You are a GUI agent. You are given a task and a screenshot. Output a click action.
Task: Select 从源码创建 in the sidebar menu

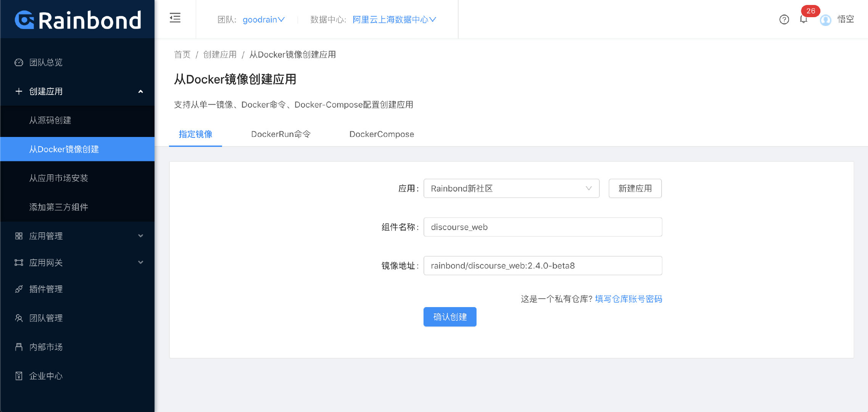50,120
